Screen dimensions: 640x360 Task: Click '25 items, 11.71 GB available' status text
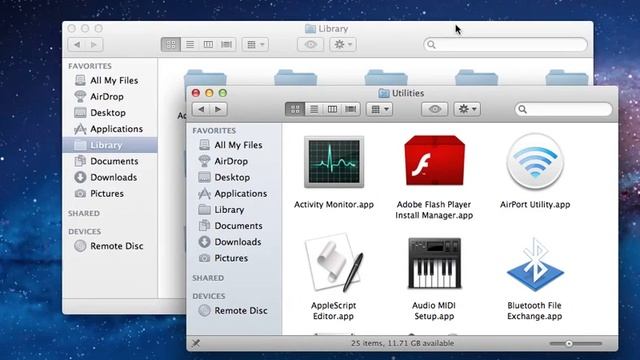click(402, 343)
